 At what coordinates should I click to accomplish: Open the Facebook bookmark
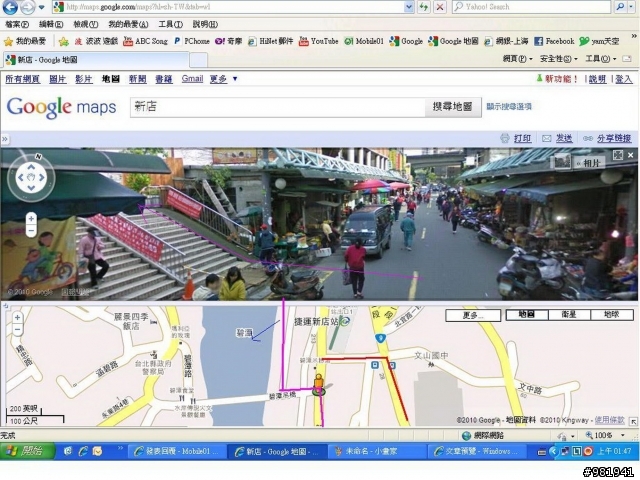[x=554, y=41]
